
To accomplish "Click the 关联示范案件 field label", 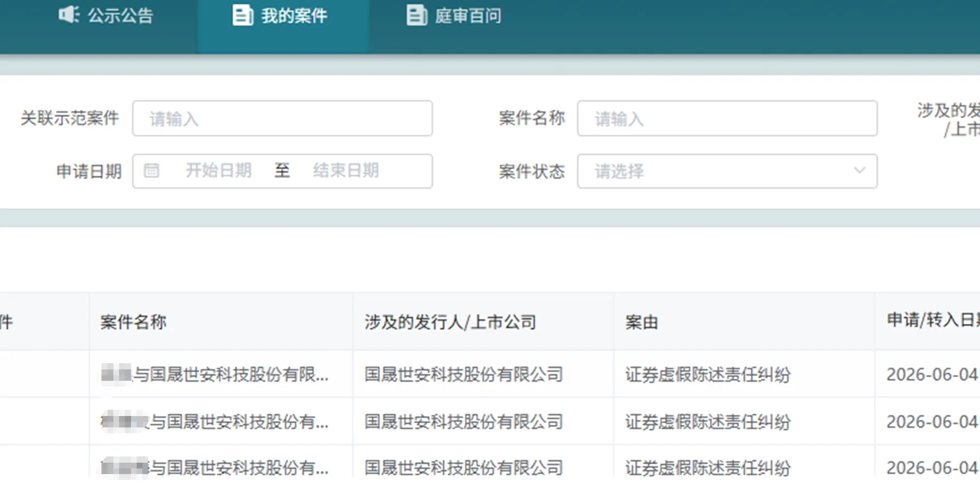I will pos(70,118).
